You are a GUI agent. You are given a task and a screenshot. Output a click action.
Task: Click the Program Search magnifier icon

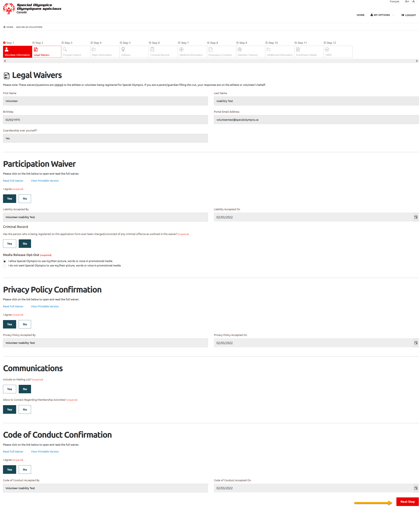coord(65,49)
